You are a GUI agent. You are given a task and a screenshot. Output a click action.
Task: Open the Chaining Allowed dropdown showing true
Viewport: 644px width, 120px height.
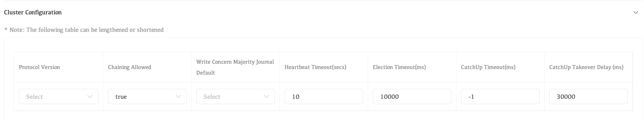[x=143, y=97]
